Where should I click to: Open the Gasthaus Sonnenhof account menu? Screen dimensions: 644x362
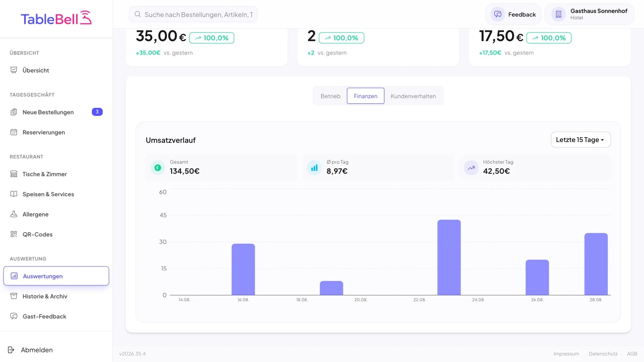[589, 14]
